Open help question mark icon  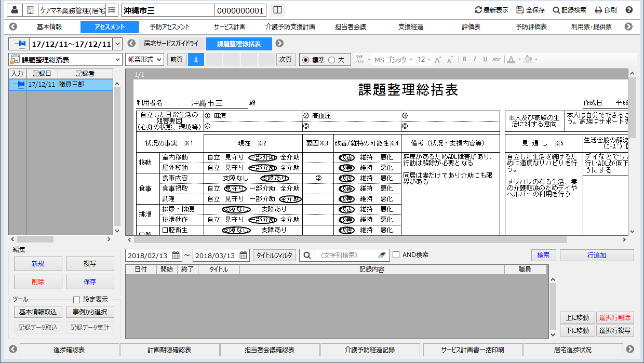point(629,10)
